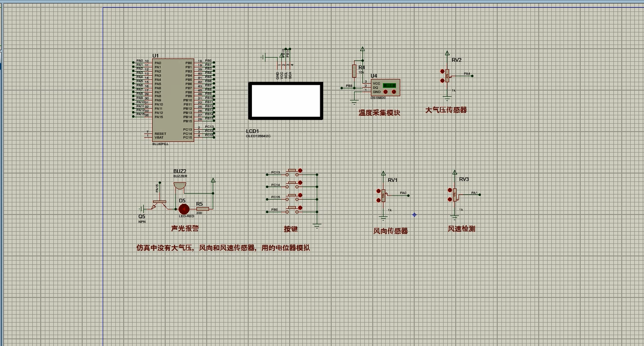Screen dimensions: 644x346
Task: Click the R5 300 ohm resistor
Action: point(202,208)
